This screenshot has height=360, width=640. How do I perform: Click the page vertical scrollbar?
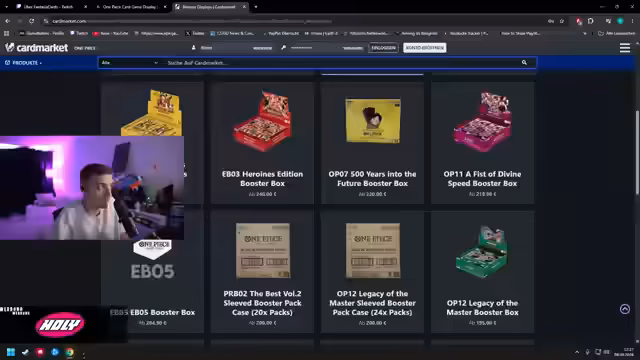(x=637, y=152)
